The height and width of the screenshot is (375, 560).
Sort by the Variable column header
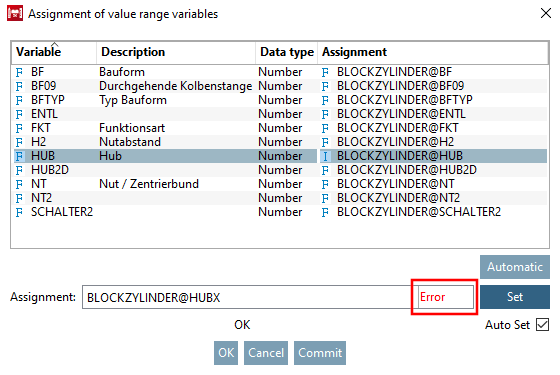point(54,52)
